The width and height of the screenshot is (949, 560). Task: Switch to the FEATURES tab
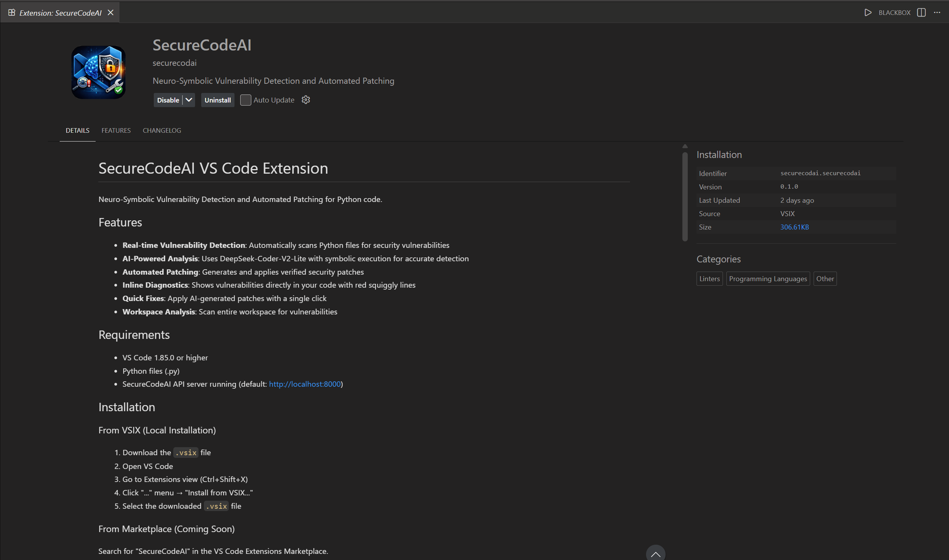click(116, 130)
